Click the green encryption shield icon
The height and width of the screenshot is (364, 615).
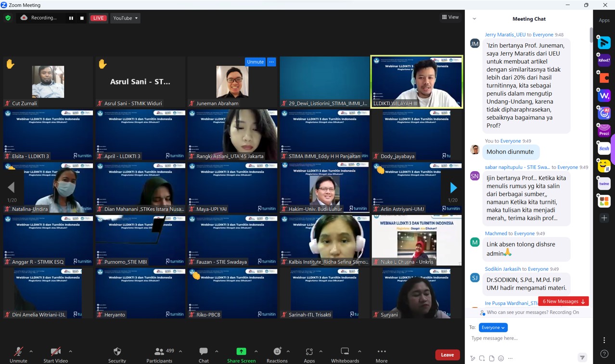click(8, 18)
